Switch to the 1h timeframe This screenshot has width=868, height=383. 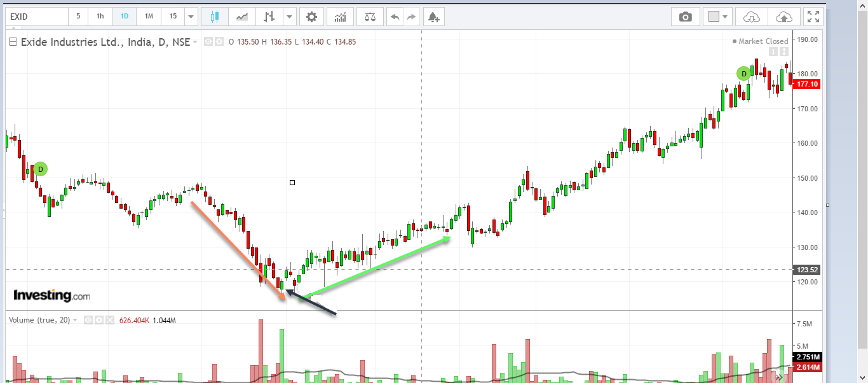[x=100, y=16]
